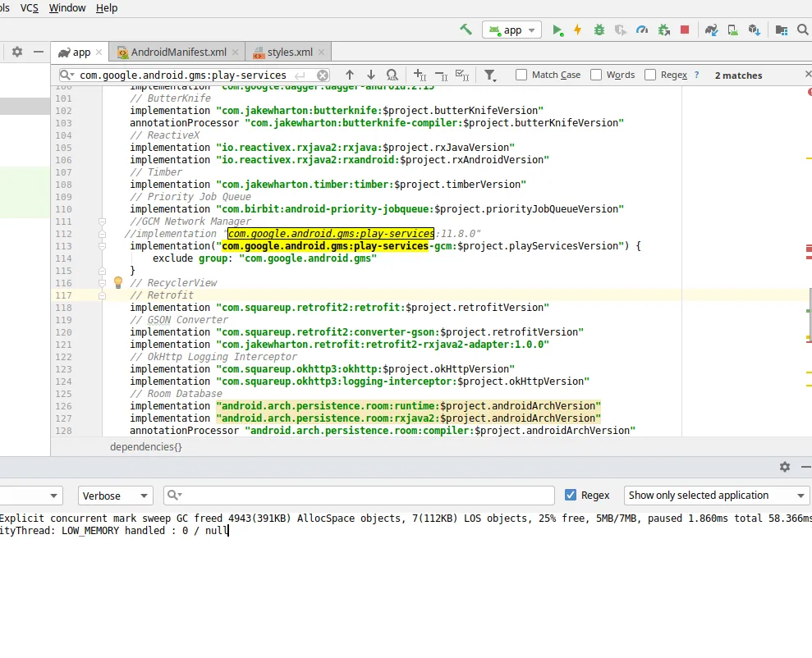Image resolution: width=812 pixels, height=658 pixels.
Task: Open the Logcat panel settings gear
Action: [785, 467]
